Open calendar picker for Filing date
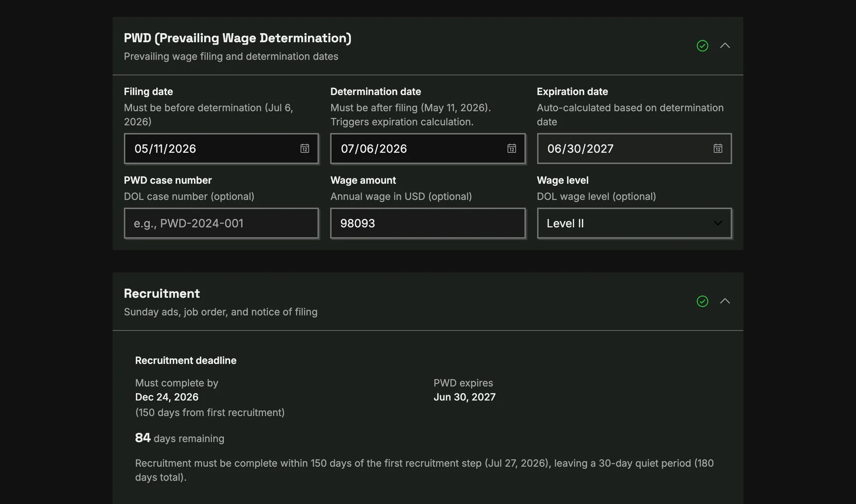The image size is (856, 504). [305, 148]
